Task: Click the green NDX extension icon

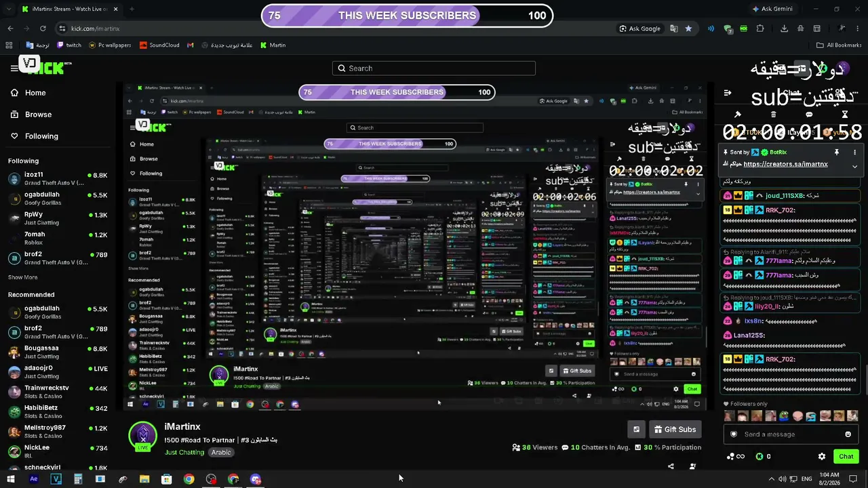Action: (x=744, y=28)
